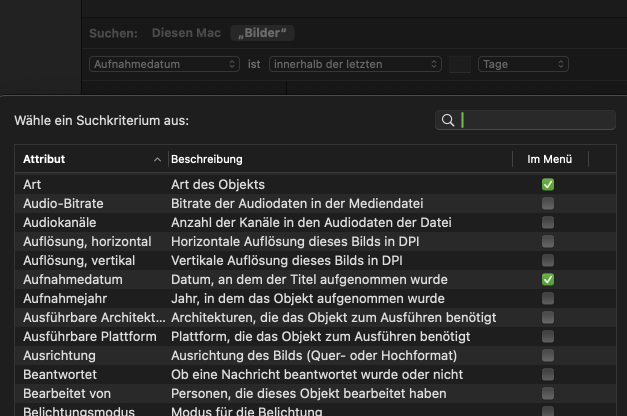Select the 'Diesen Mac' search scope
Viewport: 627px width, 416px height.
[186, 33]
